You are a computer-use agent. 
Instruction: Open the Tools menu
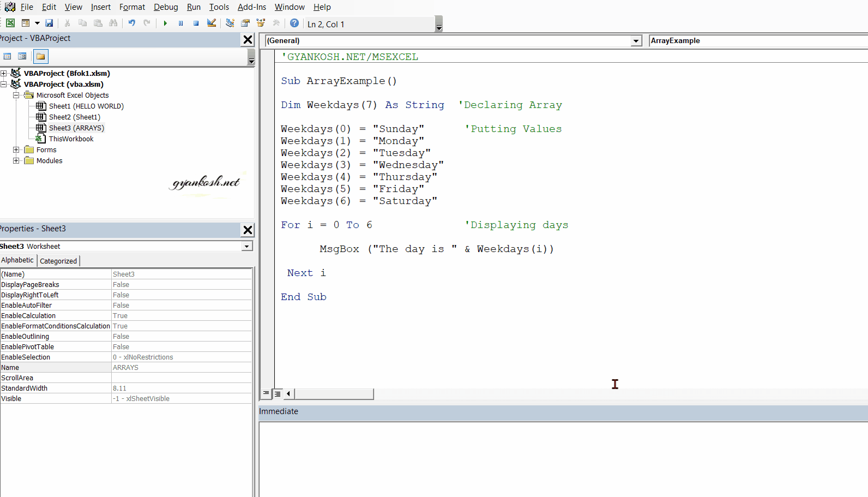[x=219, y=7]
